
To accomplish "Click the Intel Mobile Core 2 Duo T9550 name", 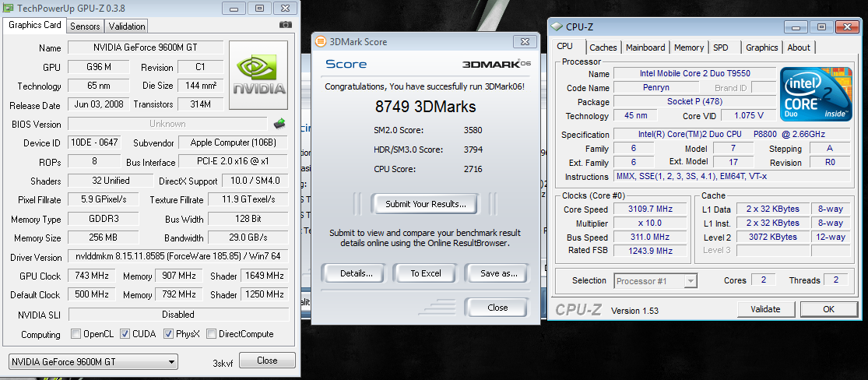I will (695, 74).
